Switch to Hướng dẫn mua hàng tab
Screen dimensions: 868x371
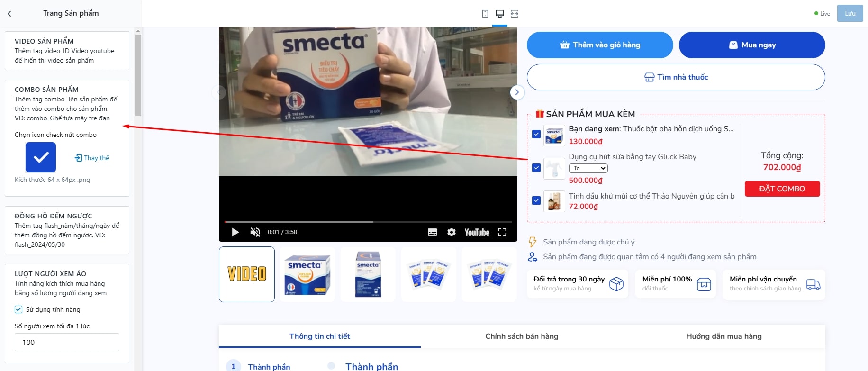(724, 336)
